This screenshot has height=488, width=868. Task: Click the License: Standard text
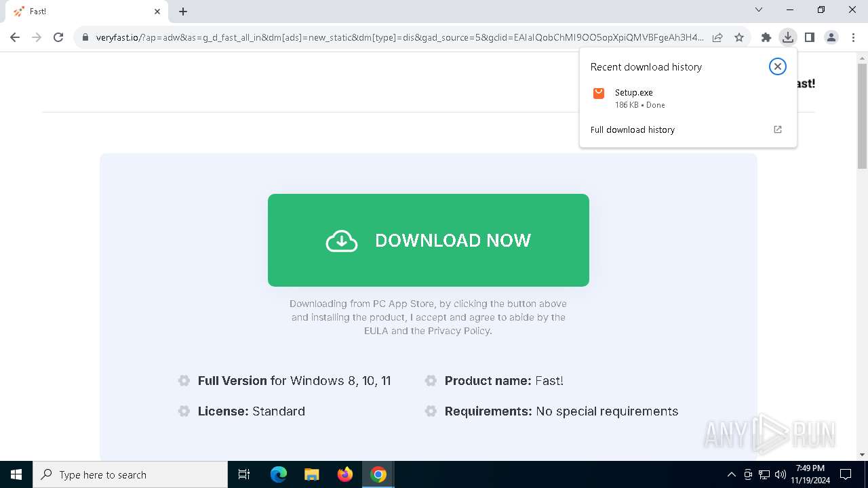[252, 411]
